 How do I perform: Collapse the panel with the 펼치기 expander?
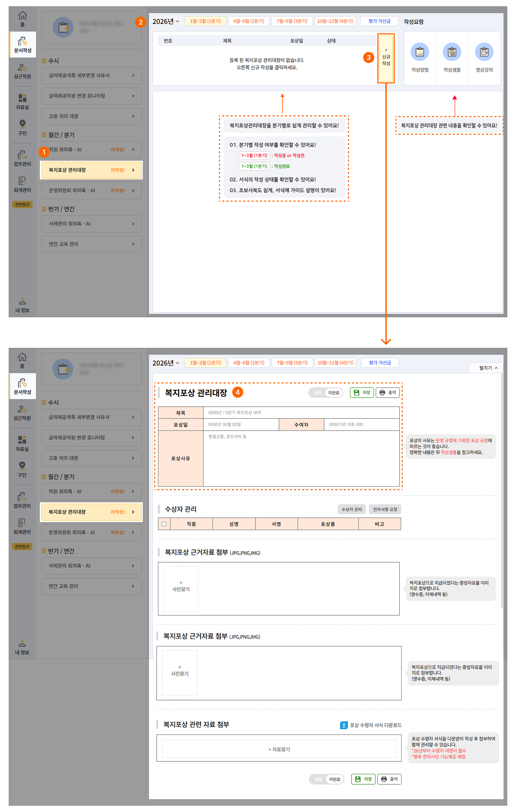pyautogui.click(x=488, y=368)
